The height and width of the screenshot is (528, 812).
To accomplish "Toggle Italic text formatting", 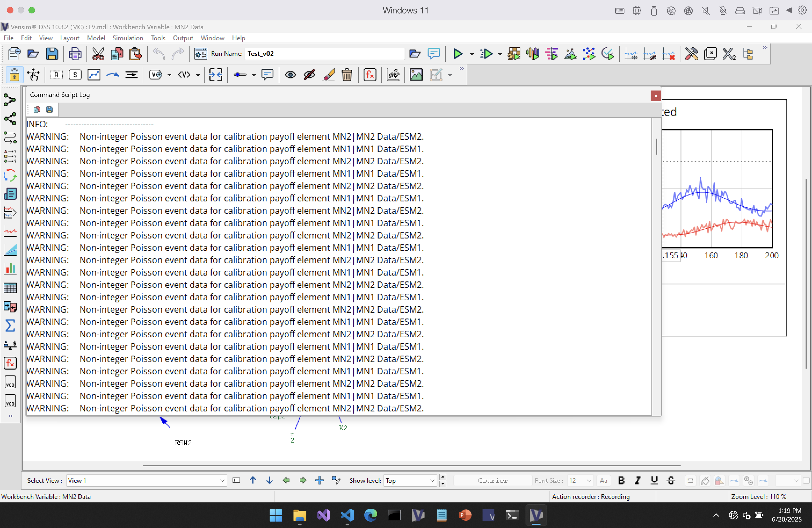I will point(637,480).
